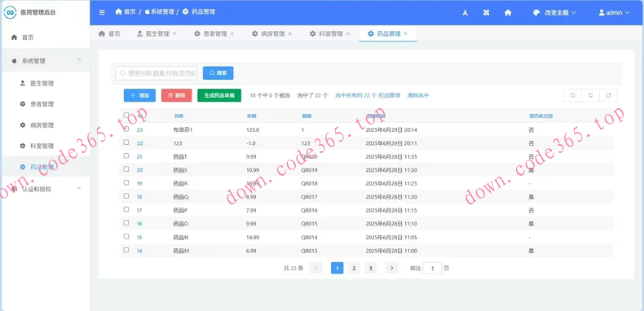Click the 前往 page number input

[x=433, y=269]
